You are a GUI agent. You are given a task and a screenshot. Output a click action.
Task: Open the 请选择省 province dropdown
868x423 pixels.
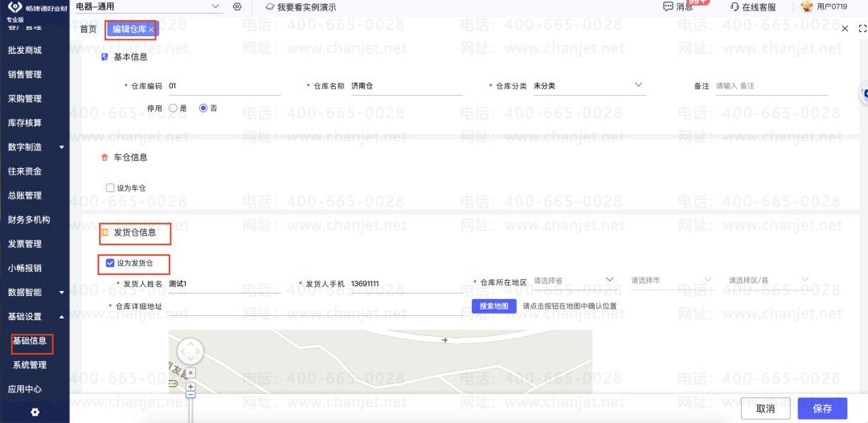pos(574,280)
